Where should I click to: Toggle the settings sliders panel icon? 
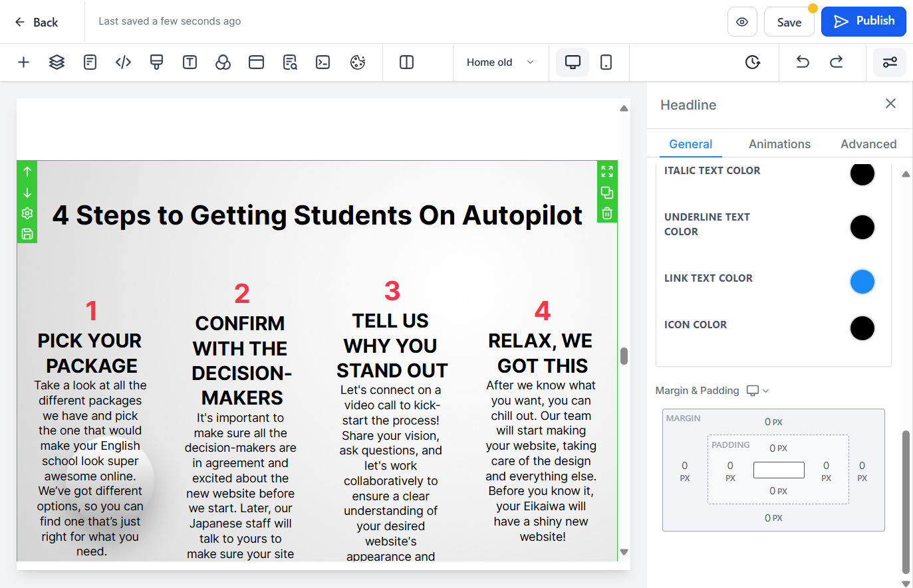click(x=890, y=62)
